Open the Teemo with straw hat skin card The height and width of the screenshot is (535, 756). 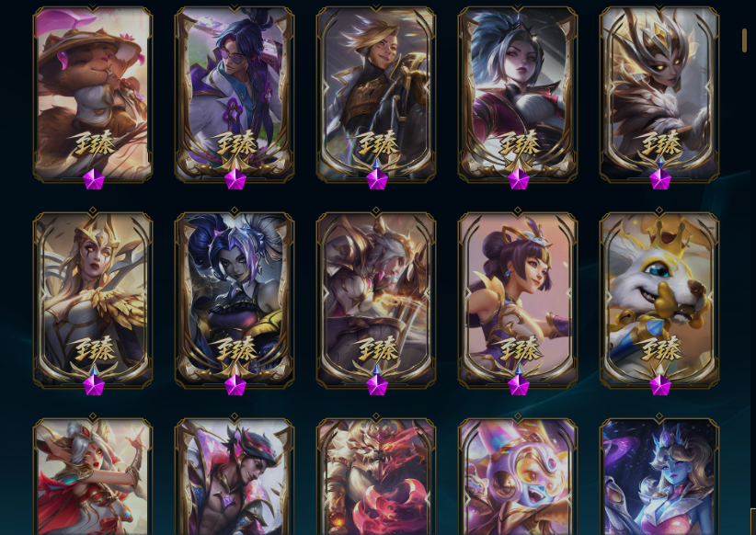[93, 94]
